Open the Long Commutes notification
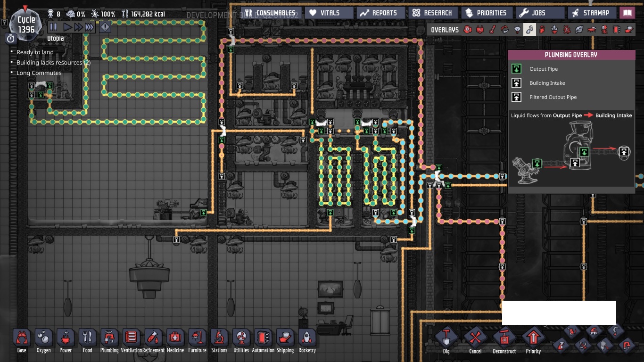This screenshot has height=362, width=644. click(x=39, y=73)
